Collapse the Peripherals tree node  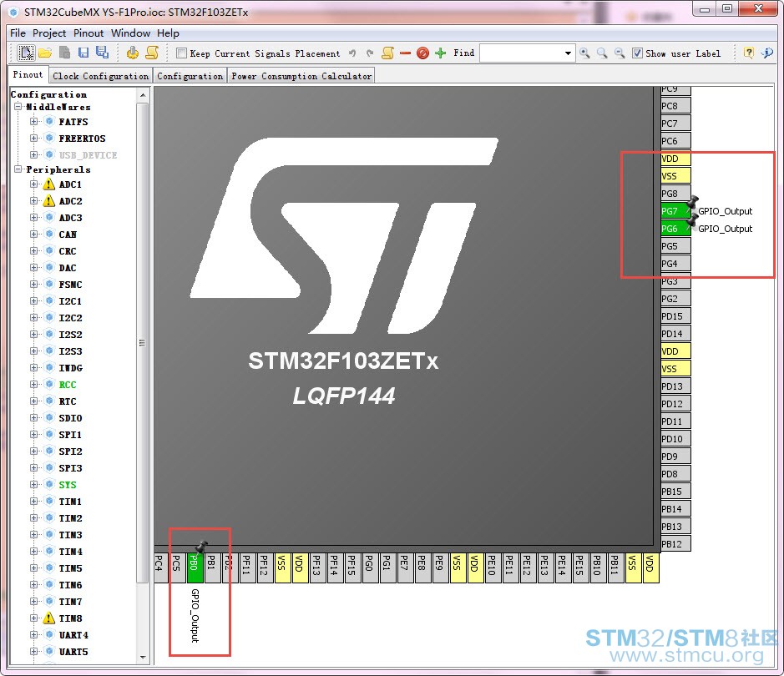[x=18, y=169]
